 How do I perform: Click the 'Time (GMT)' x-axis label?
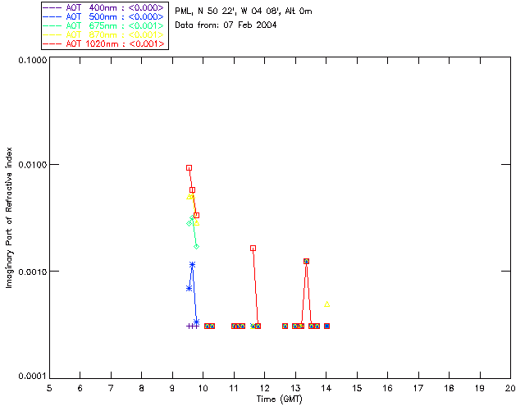click(279, 399)
